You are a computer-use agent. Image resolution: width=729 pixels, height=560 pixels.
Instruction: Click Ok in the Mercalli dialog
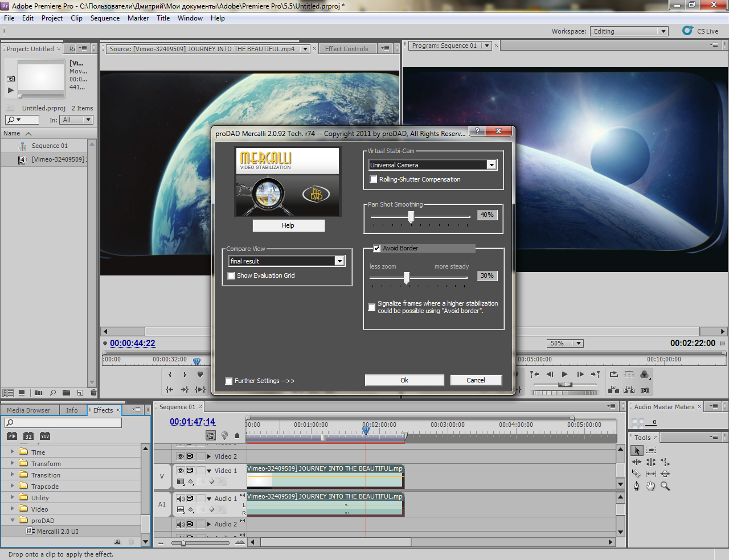click(x=404, y=380)
